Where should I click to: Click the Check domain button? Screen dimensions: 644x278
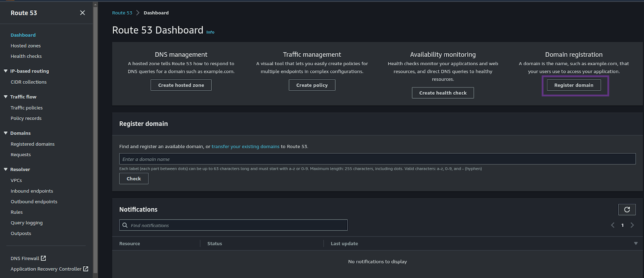134,178
